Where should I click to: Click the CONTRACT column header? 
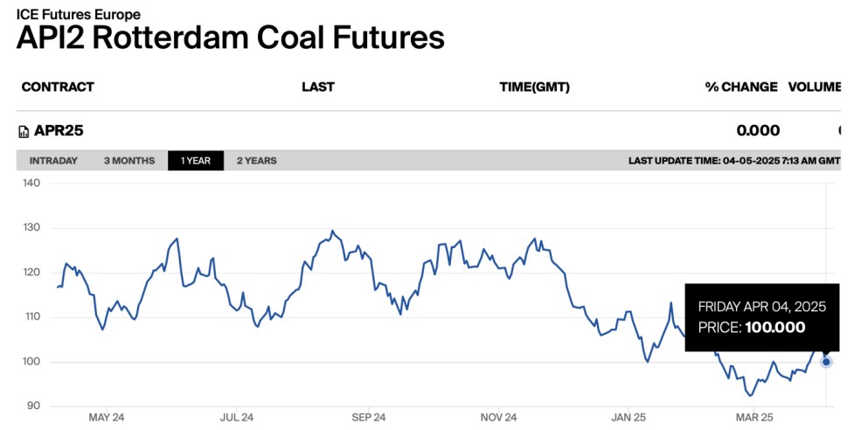point(58,87)
